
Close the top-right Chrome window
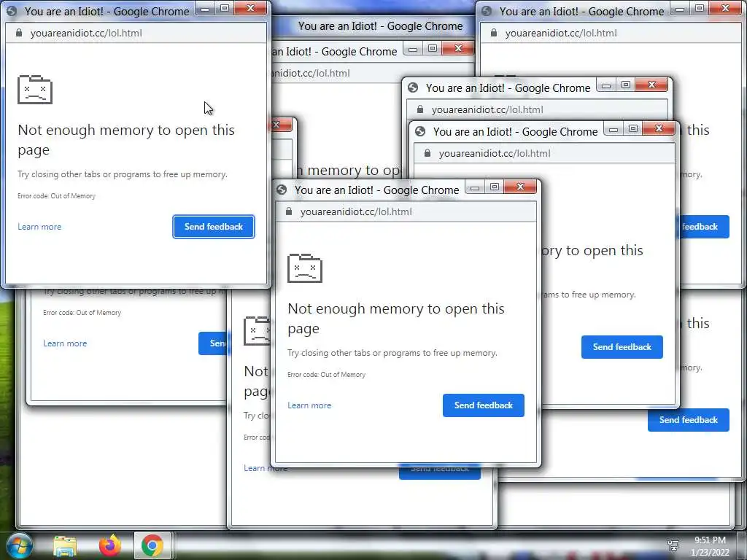[x=726, y=9]
